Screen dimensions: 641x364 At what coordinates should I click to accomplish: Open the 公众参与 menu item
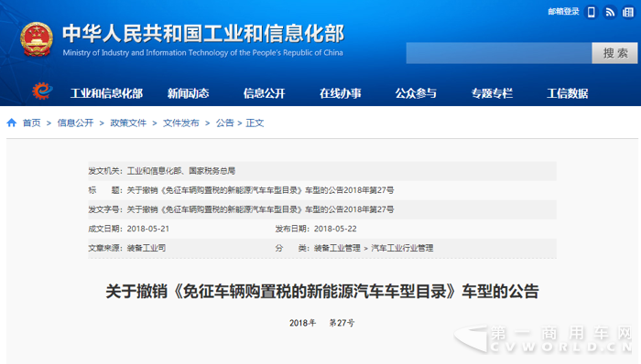(x=416, y=93)
